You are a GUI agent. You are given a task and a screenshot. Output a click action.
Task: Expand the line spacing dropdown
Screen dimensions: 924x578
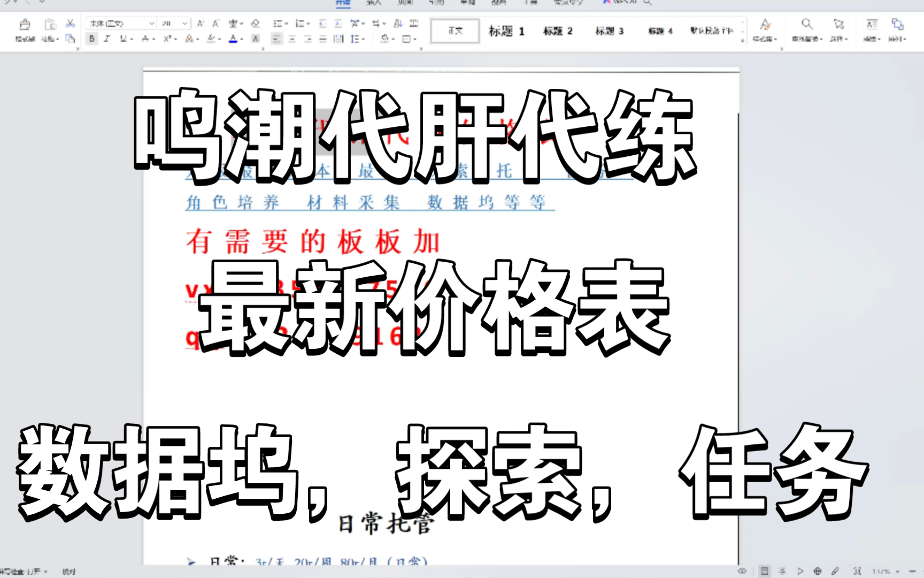pos(363,39)
